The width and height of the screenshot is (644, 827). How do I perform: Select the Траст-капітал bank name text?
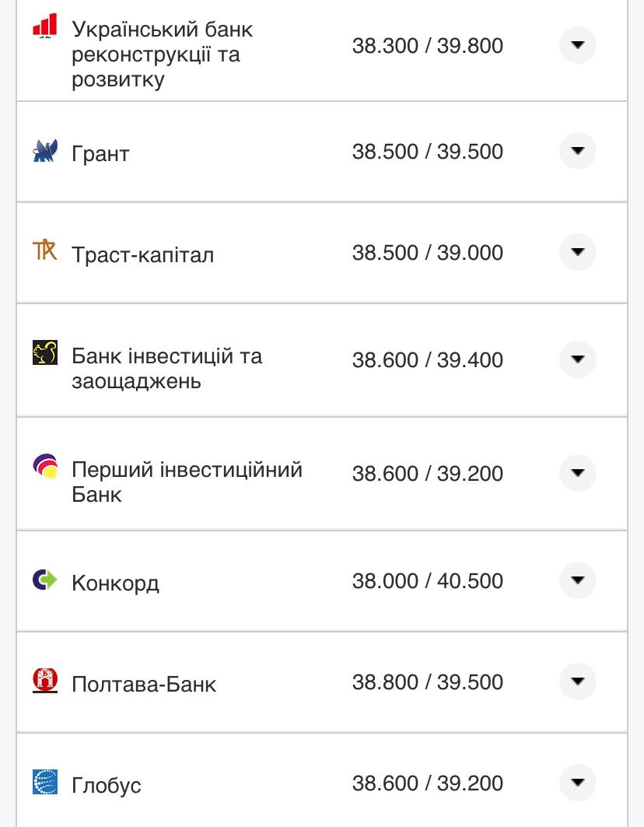[143, 252]
